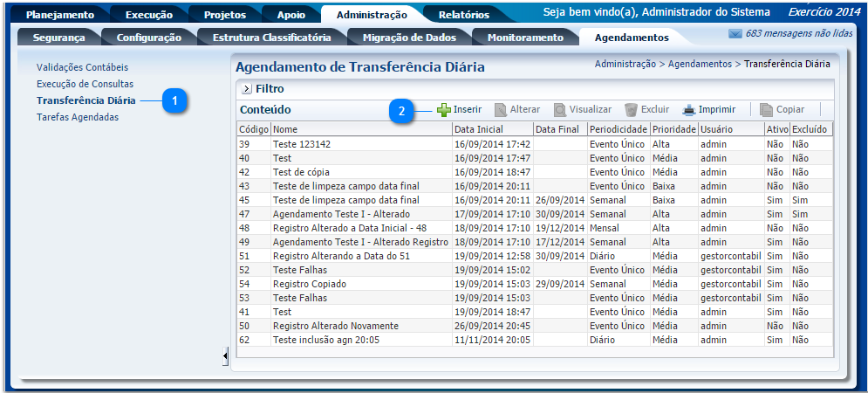The image size is (868, 393).
Task: Select the row named Teste de cópia
Action: coord(300,172)
